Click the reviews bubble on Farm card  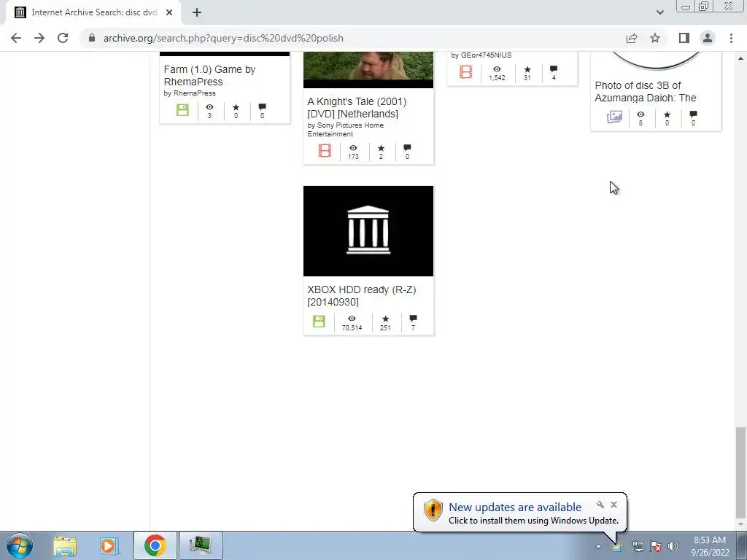tap(262, 107)
